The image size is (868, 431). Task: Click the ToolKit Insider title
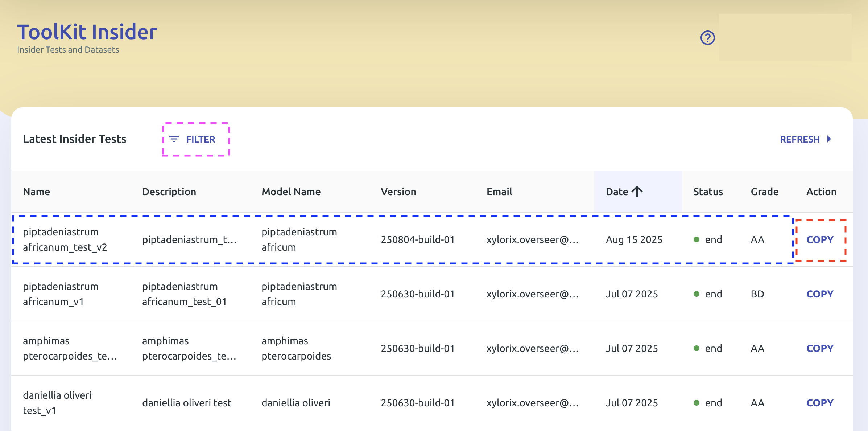[x=87, y=32]
